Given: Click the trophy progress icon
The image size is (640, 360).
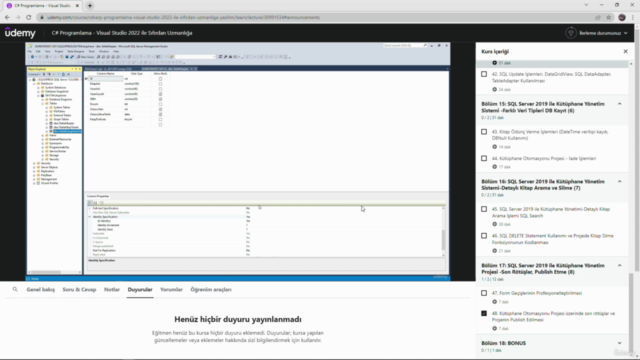Looking at the screenshot, I should pyautogui.click(x=571, y=33).
